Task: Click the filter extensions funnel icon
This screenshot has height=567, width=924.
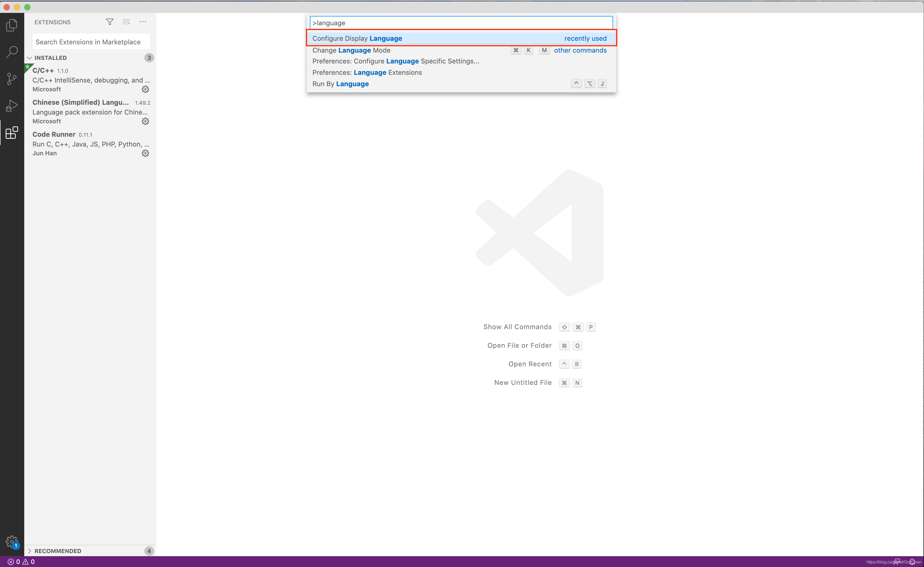Action: (110, 22)
